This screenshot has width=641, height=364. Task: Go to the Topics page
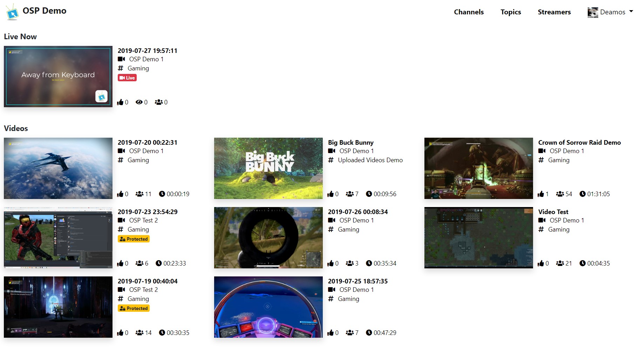pos(511,12)
